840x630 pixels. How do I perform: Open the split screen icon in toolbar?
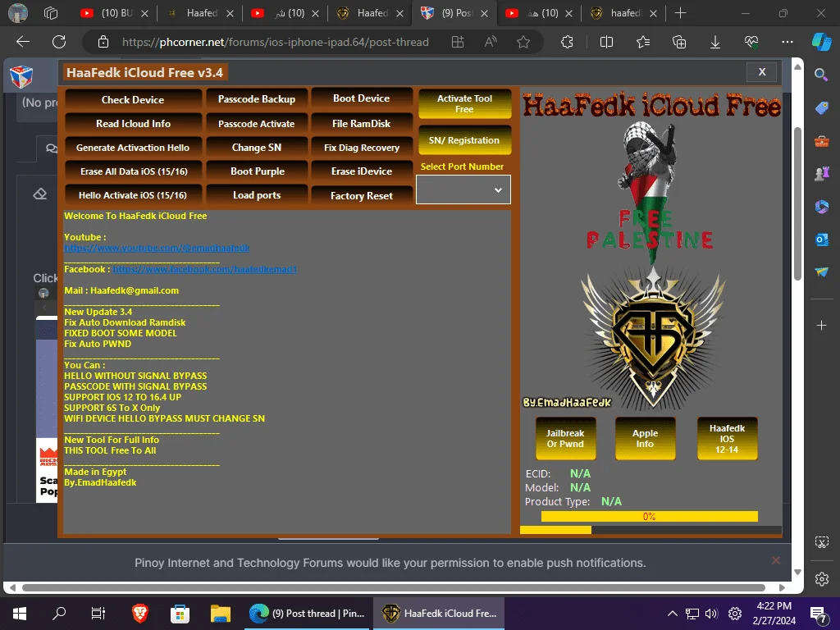(x=606, y=42)
